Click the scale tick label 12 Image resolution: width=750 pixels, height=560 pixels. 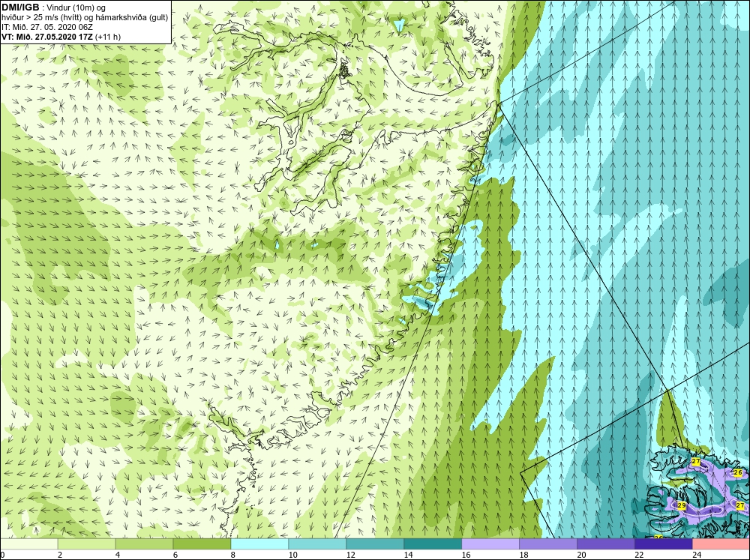pos(350,555)
